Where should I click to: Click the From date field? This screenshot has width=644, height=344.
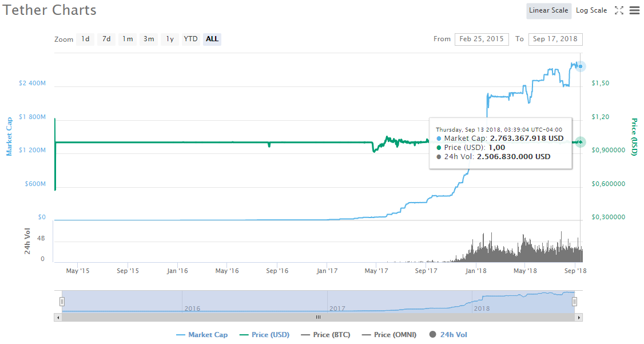click(x=482, y=39)
